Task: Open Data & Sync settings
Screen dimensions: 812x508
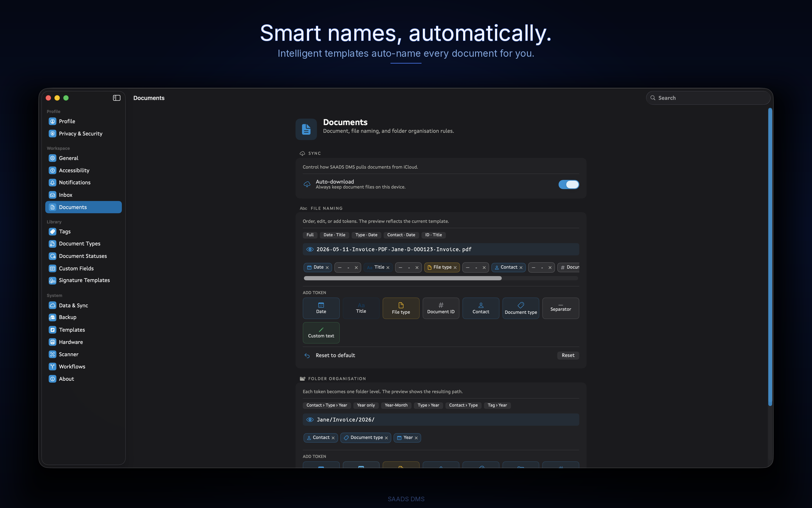Action: [83, 305]
